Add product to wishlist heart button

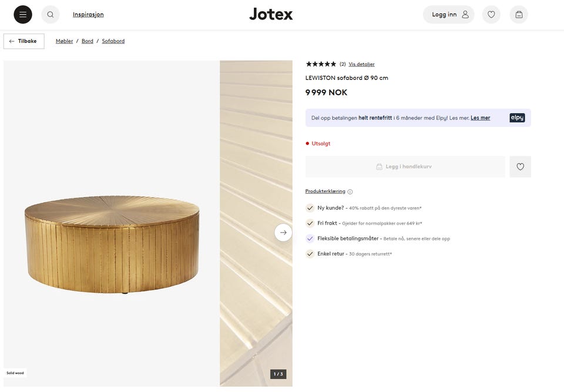click(x=520, y=167)
